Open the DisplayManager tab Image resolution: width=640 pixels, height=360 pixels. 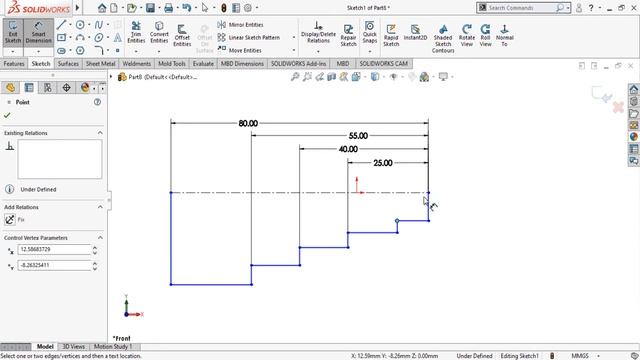pyautogui.click(x=85, y=88)
